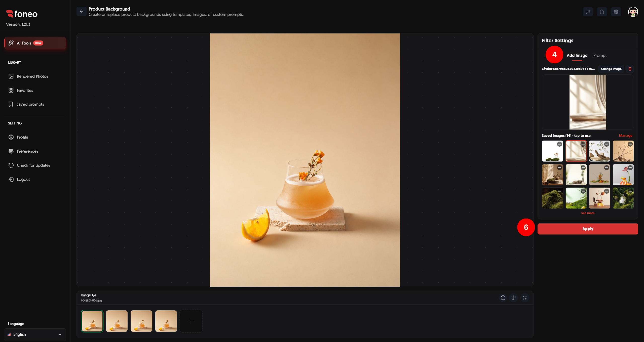Click the See more link
Screen dimensions: 644x342
(588, 213)
